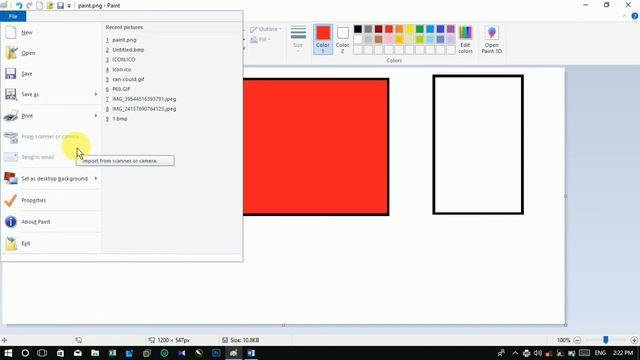Click the Properties checkmark icon
This screenshot has height=360, width=640.
point(11,200)
